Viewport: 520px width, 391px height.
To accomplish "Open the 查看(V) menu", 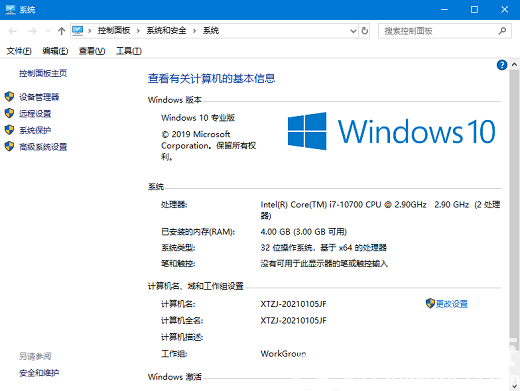I will [x=92, y=51].
